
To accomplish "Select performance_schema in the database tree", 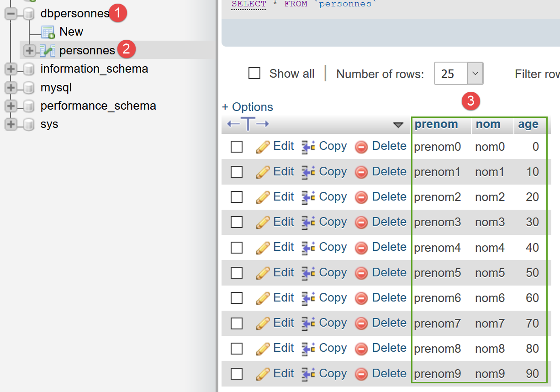I will point(98,106).
